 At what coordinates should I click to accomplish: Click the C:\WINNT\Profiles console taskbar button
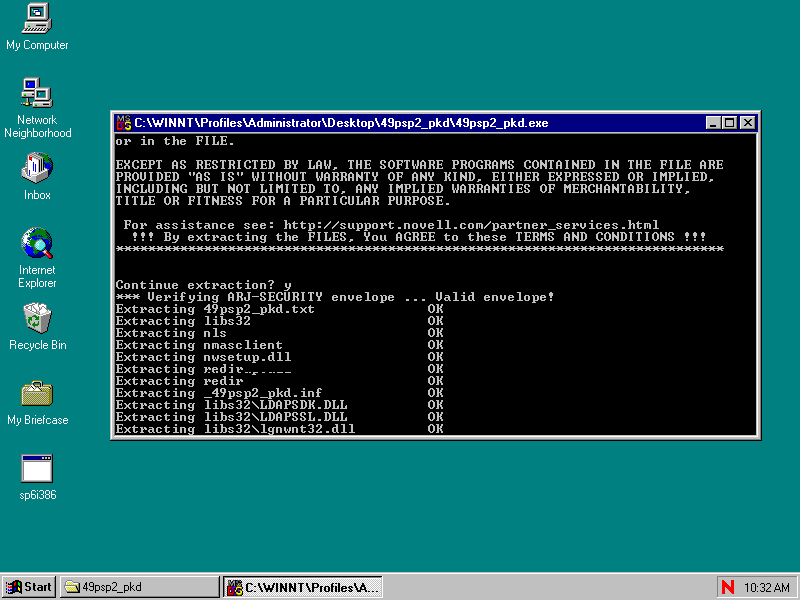point(303,587)
